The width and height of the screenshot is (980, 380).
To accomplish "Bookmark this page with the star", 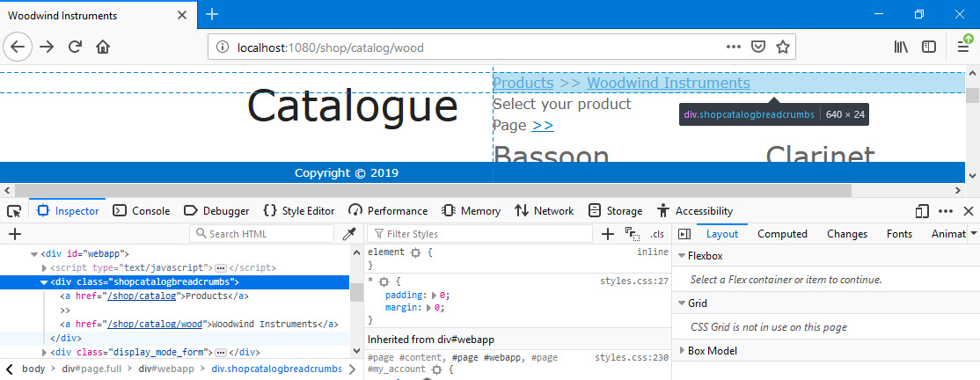I will click(782, 47).
